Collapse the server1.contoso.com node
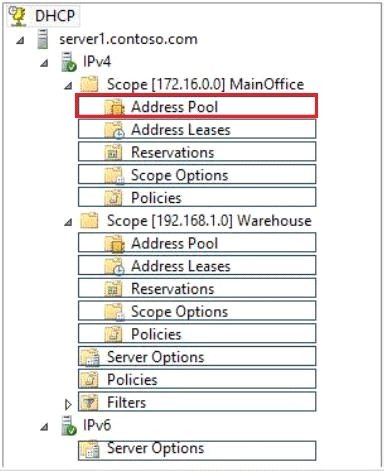The image size is (384, 471). [21, 41]
